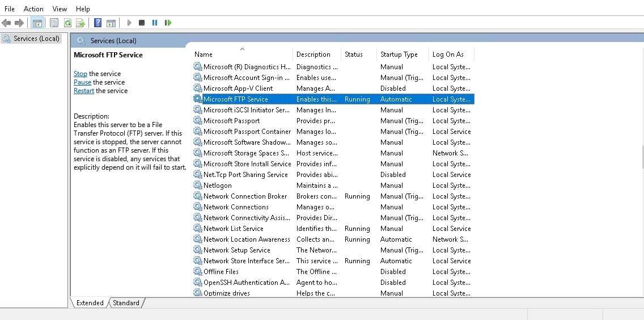Image resolution: width=644 pixels, height=320 pixels.
Task: Click gear icon beside Microsoft Passport Container
Action: [197, 132]
